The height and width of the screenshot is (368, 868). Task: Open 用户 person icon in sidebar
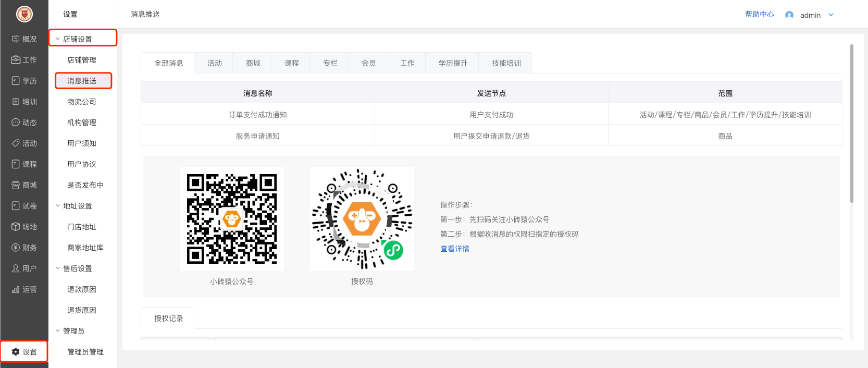pyautogui.click(x=16, y=268)
